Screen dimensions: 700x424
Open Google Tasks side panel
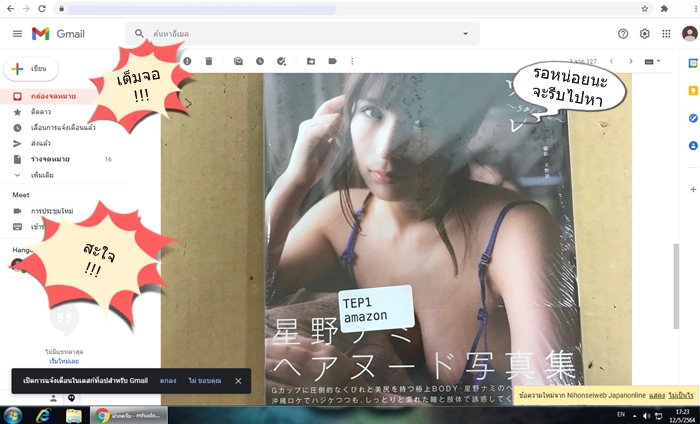[693, 118]
